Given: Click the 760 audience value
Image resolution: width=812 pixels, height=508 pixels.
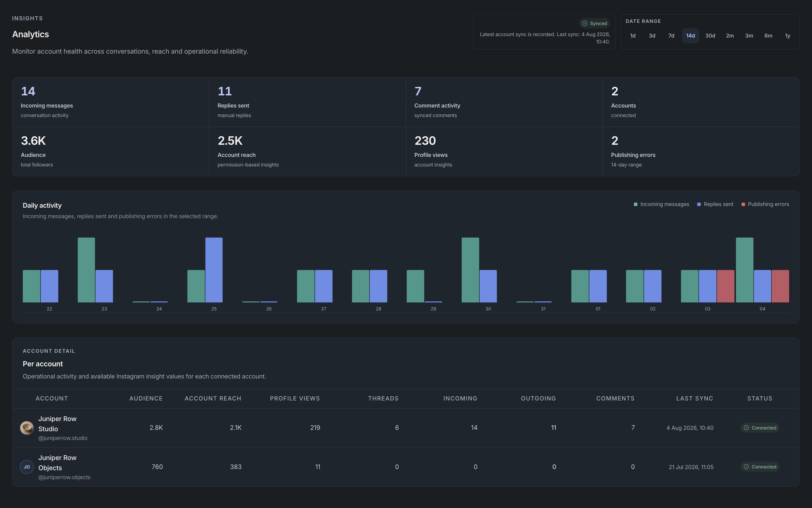Looking at the screenshot, I should coord(157,467).
